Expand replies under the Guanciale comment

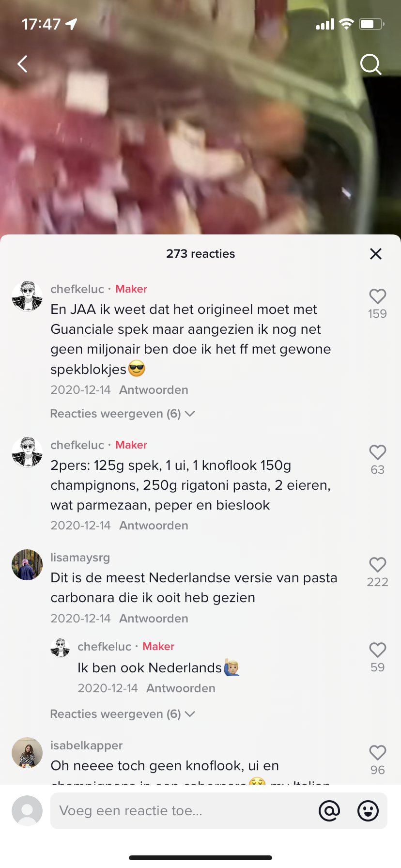click(122, 414)
